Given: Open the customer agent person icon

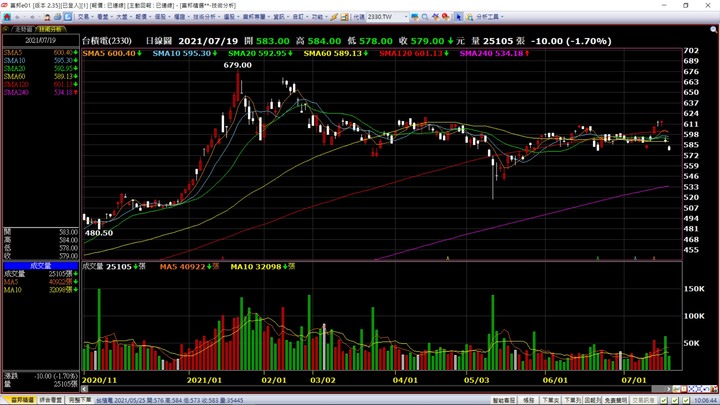Looking at the screenshot, I should point(47,17).
